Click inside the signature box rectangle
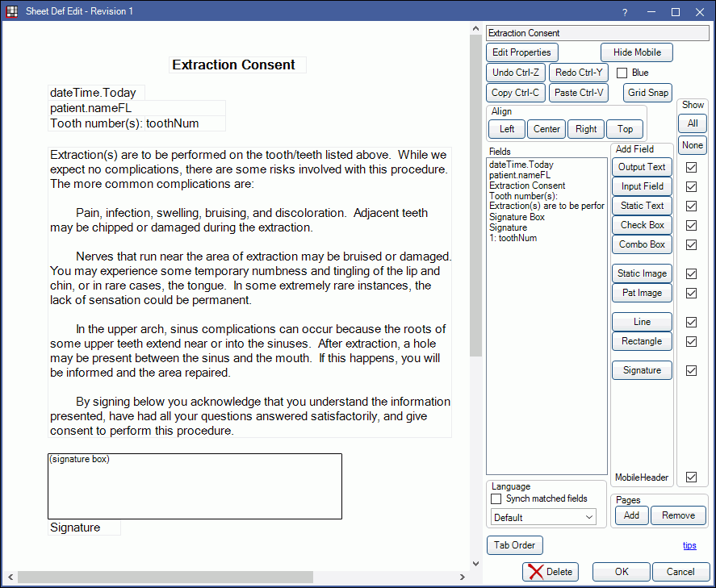The image size is (716, 588). tap(195, 488)
